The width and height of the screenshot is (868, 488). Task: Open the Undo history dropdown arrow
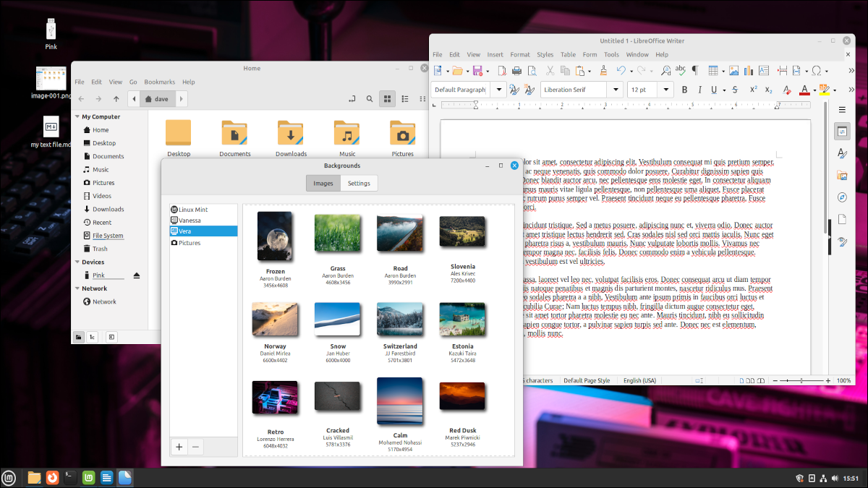pos(631,71)
